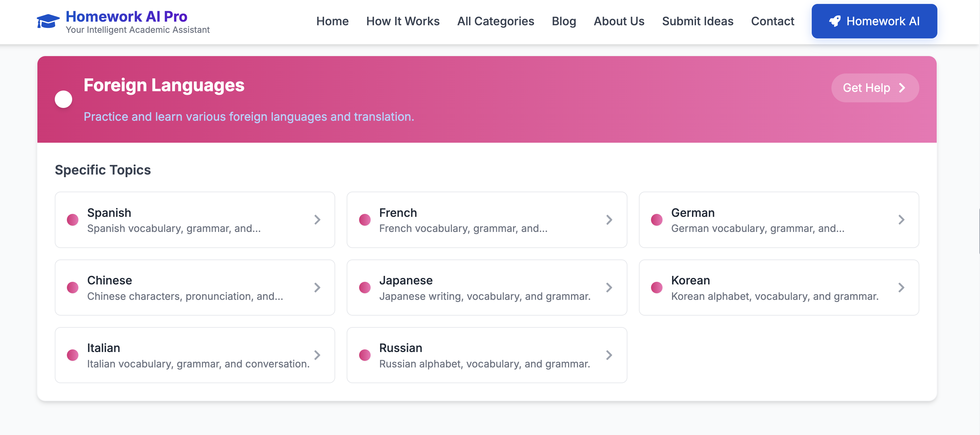Click the pink dot icon next to Chinese
The image size is (980, 435).
pyautogui.click(x=73, y=287)
